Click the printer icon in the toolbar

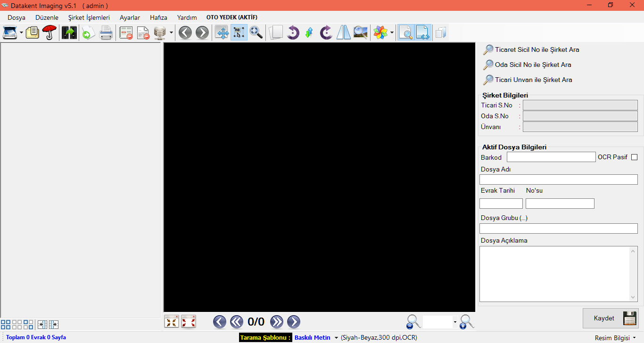tap(106, 33)
